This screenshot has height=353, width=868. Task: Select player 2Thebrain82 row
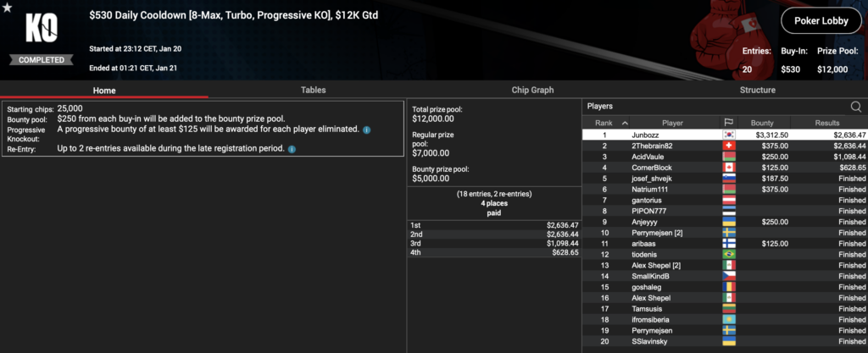point(651,146)
